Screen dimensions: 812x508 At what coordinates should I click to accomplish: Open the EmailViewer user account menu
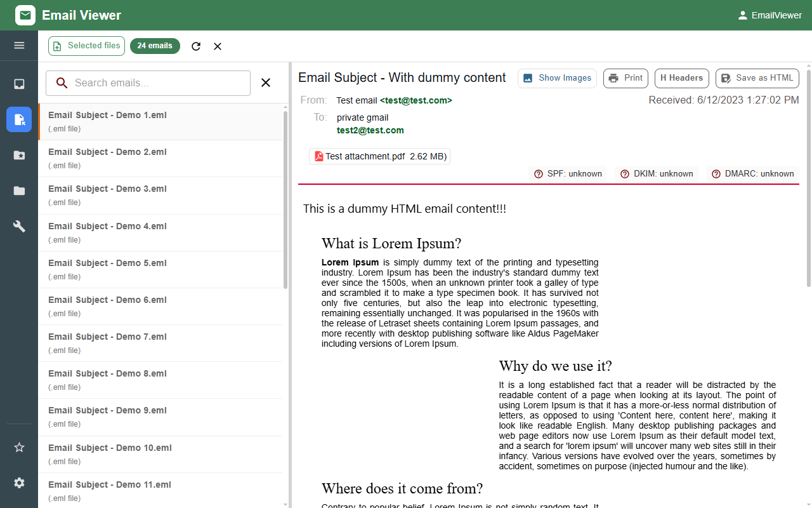click(x=769, y=15)
